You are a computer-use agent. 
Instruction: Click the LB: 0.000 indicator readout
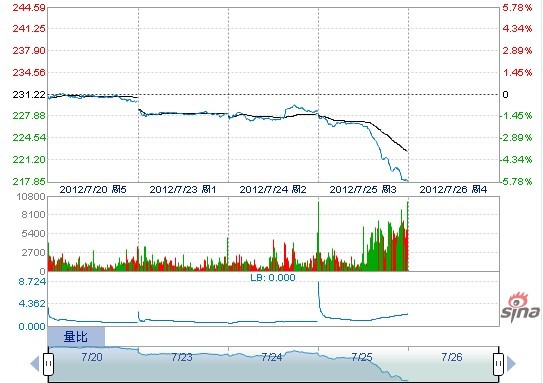[x=273, y=278]
